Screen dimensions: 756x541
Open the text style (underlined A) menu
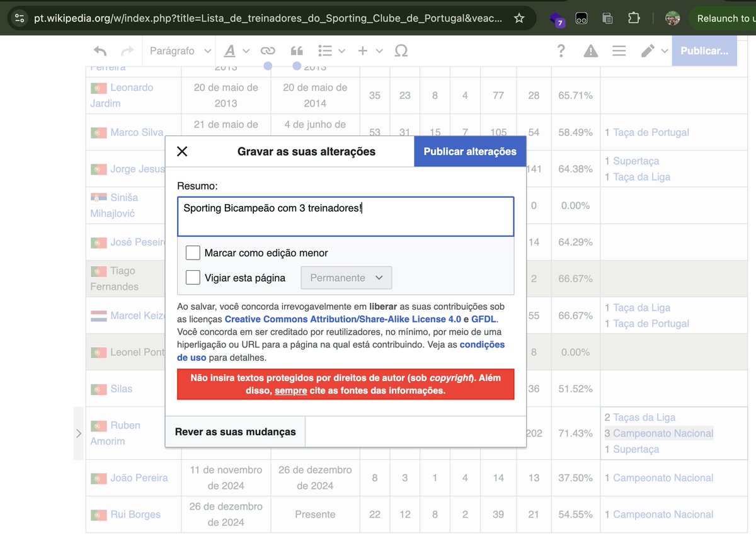(236, 51)
